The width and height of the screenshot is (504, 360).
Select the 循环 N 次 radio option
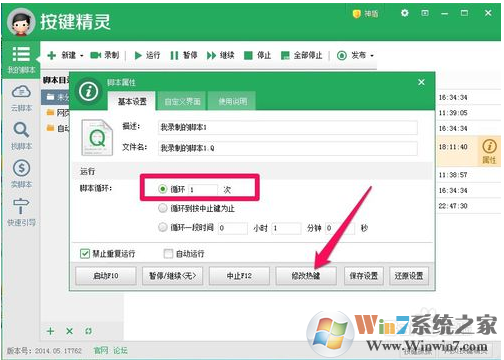coord(162,189)
